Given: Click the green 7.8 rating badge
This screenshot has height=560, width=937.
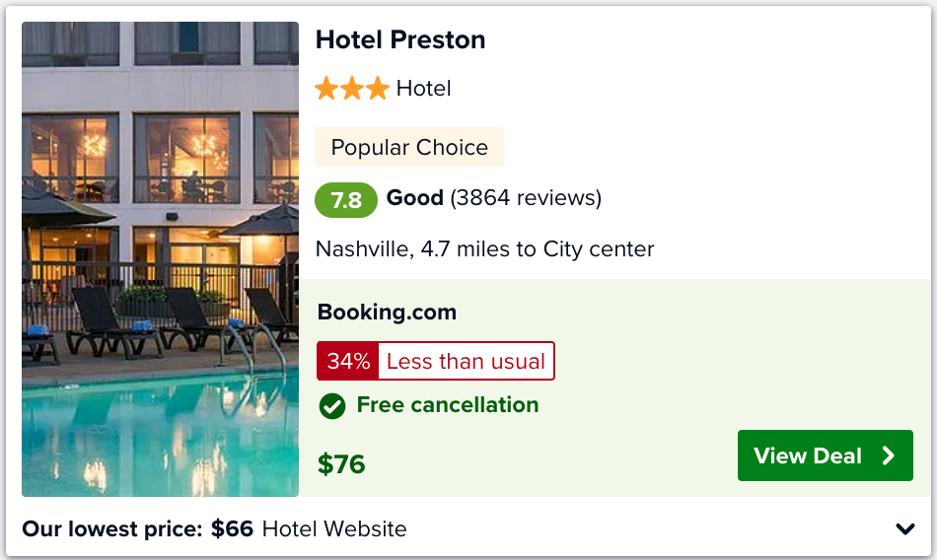Looking at the screenshot, I should [x=346, y=199].
